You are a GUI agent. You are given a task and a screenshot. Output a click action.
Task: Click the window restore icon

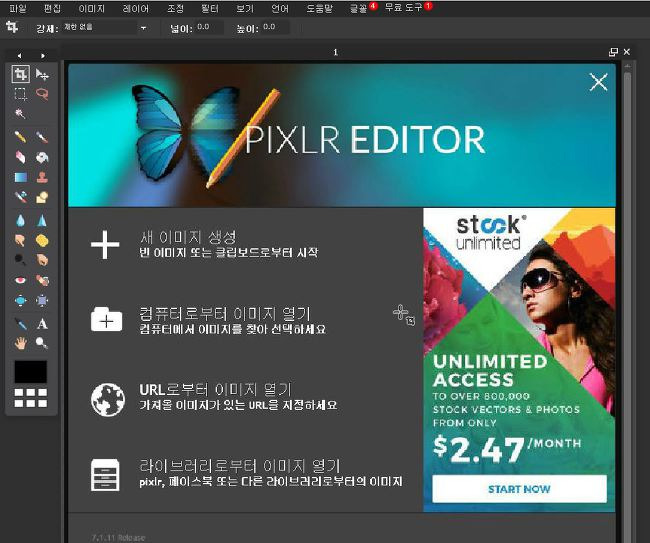pos(613,52)
